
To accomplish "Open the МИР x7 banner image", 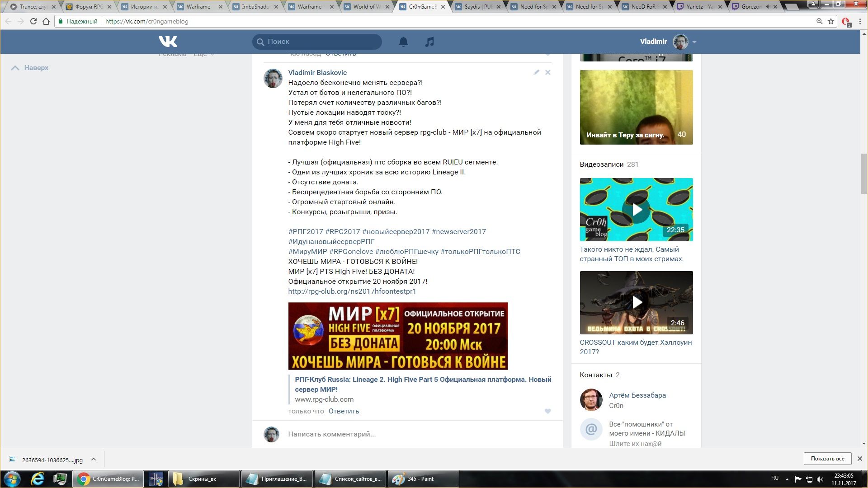I will click(398, 336).
